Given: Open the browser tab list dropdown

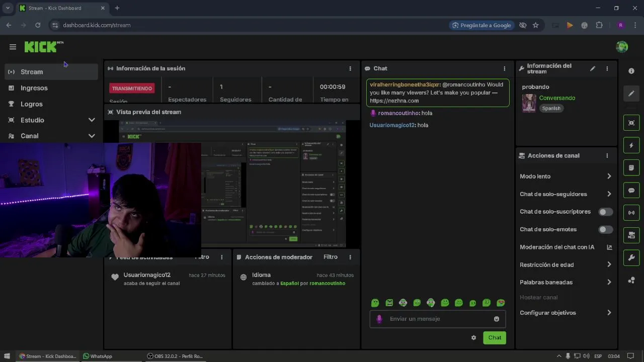Looking at the screenshot, I should pos(8,8).
